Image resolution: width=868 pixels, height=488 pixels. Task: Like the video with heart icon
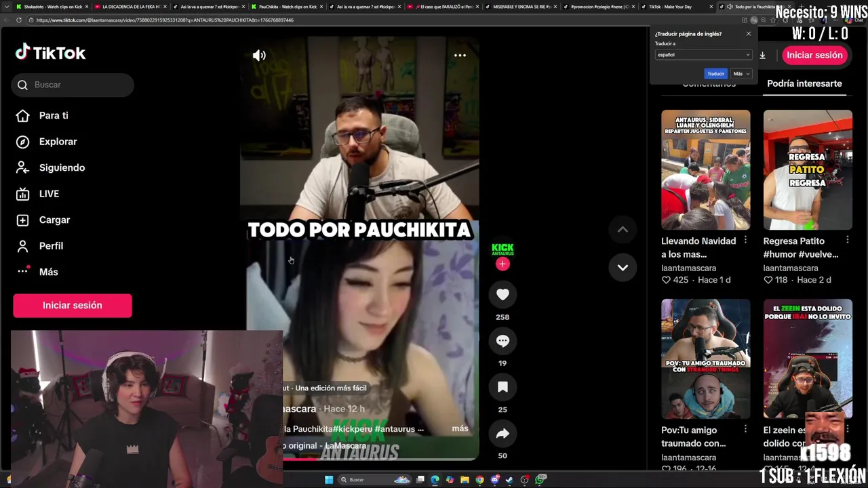tap(502, 294)
